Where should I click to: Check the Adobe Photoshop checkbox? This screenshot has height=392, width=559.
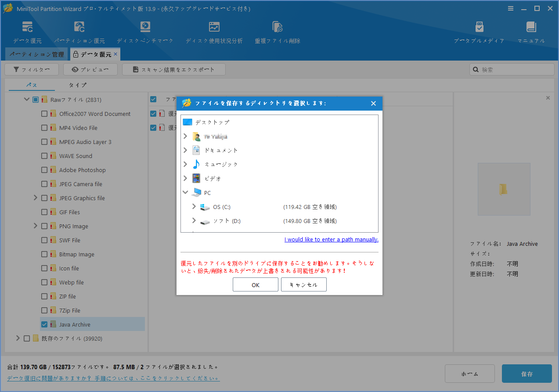click(x=44, y=170)
